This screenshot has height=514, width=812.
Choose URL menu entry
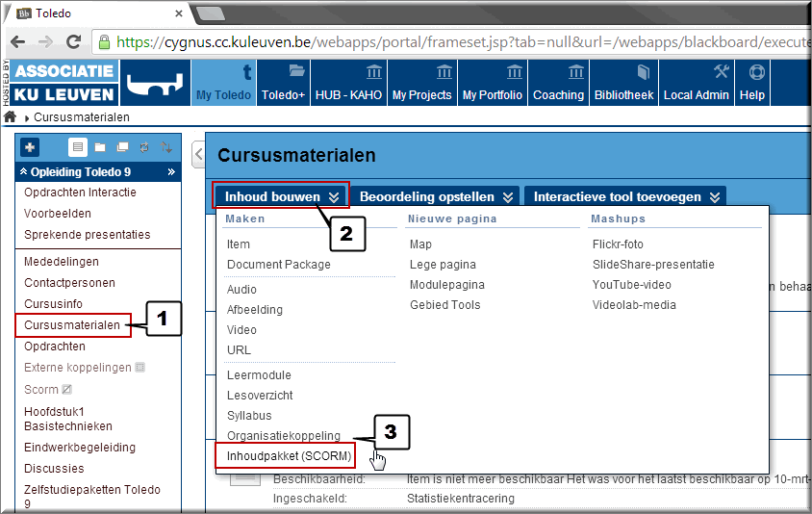coord(239,350)
